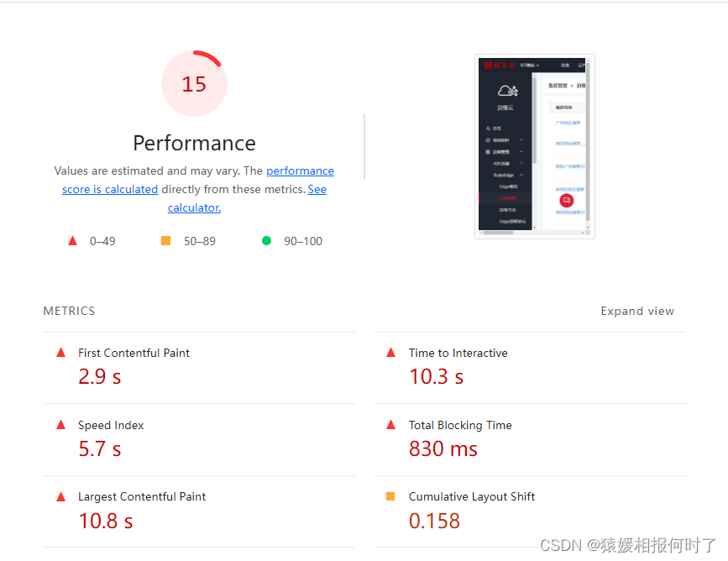Click the METRICS section heading

69,311
